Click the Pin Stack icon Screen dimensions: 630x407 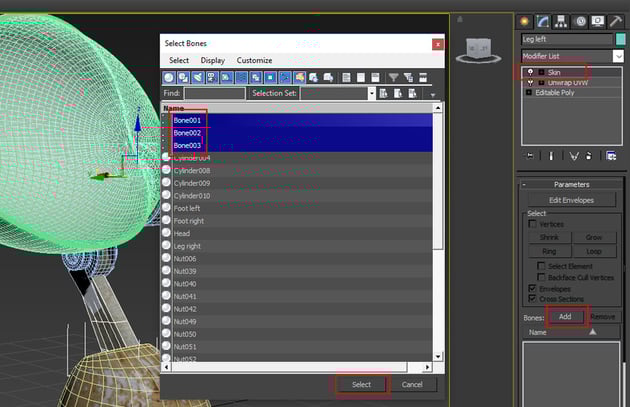click(x=530, y=156)
